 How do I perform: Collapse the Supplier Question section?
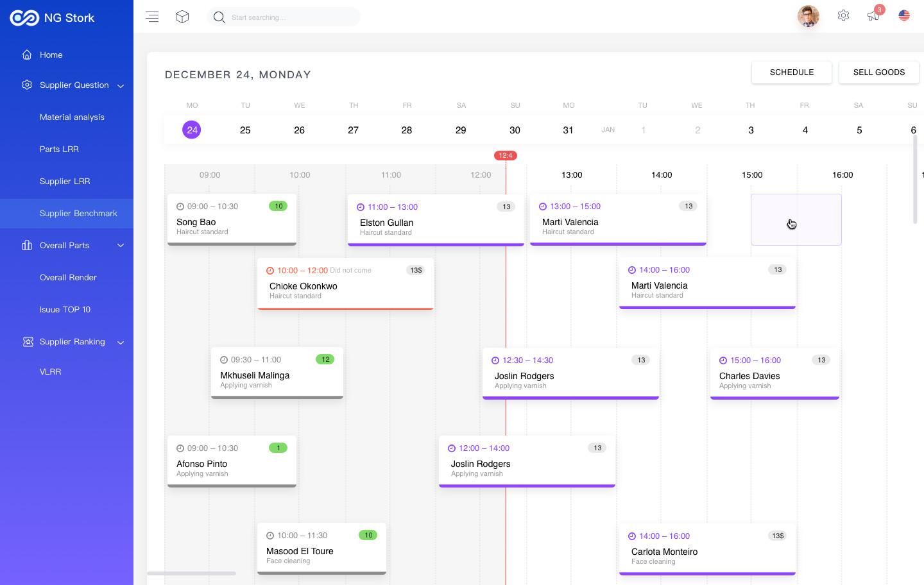[121, 85]
